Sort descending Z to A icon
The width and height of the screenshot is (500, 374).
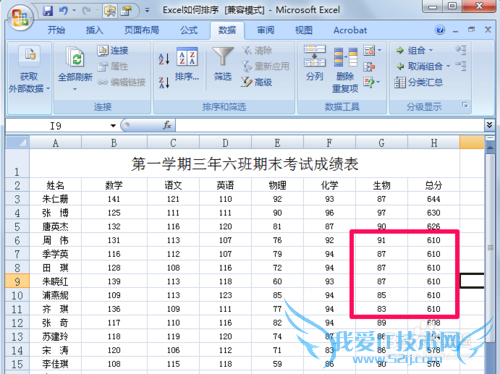pyautogui.click(x=164, y=82)
